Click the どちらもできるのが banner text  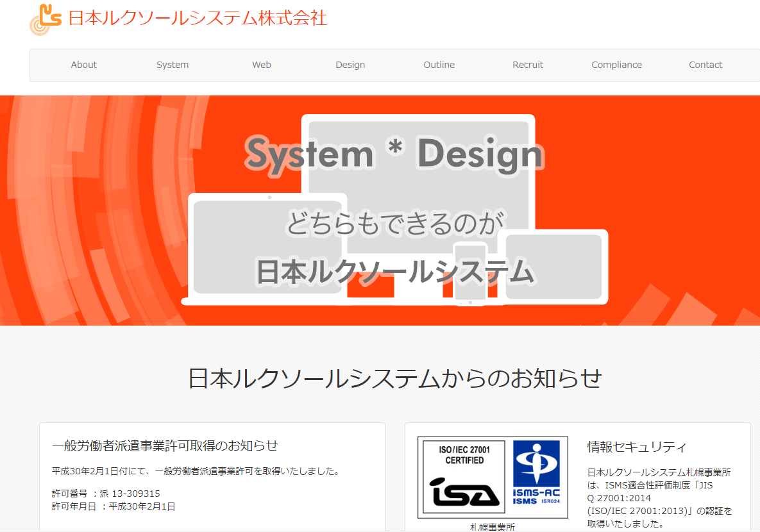tap(395, 223)
